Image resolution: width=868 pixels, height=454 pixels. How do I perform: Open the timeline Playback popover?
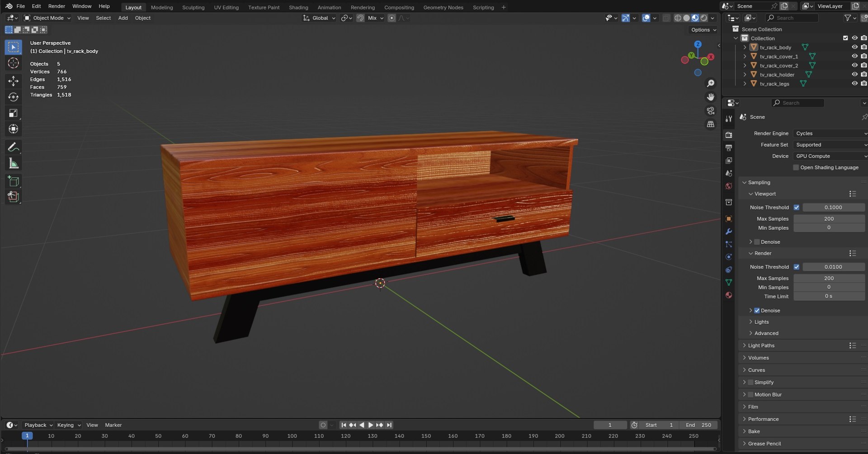(x=38, y=425)
